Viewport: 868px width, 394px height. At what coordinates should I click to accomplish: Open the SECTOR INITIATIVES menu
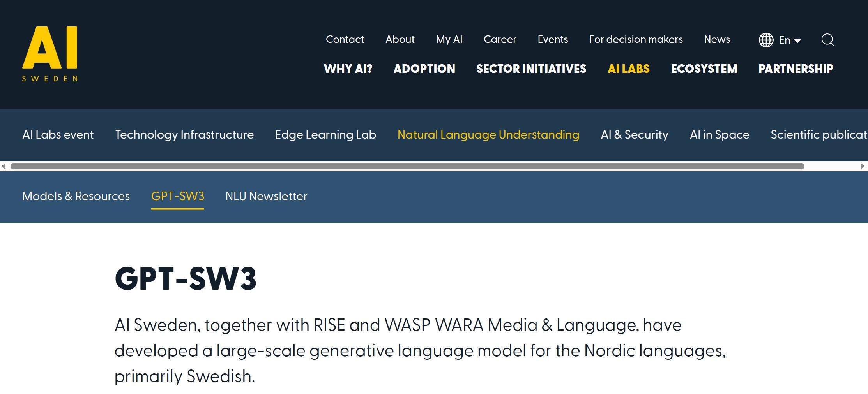tap(531, 69)
